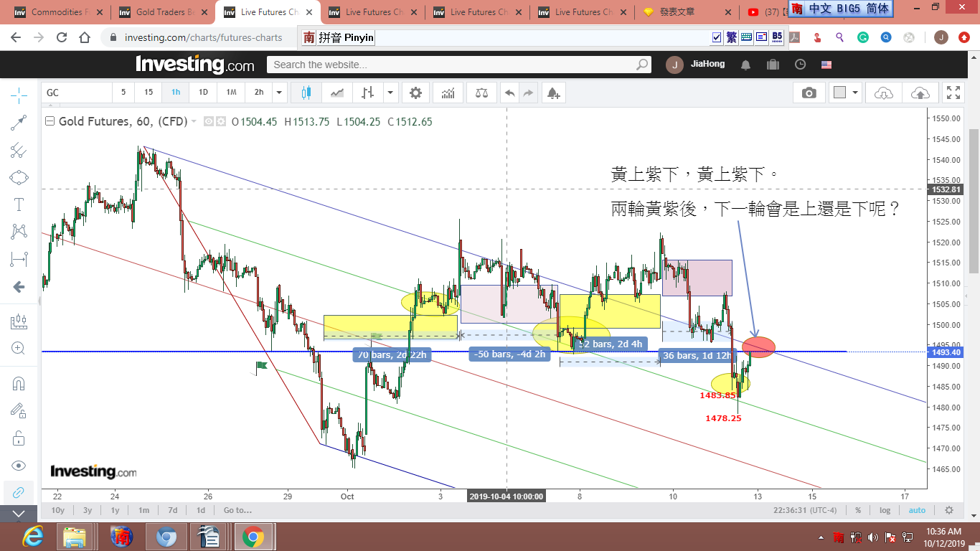Open the time axis settings gear
Image resolution: width=980 pixels, height=551 pixels.
point(949,510)
